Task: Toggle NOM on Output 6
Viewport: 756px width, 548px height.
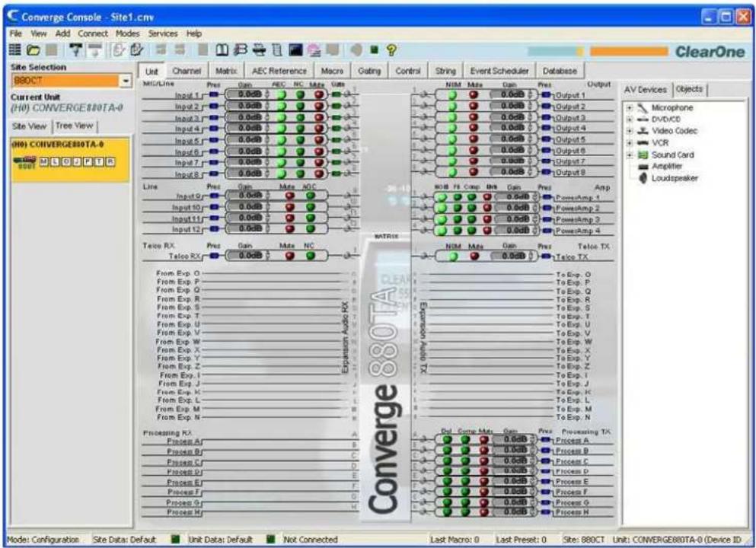Action: pyautogui.click(x=452, y=150)
